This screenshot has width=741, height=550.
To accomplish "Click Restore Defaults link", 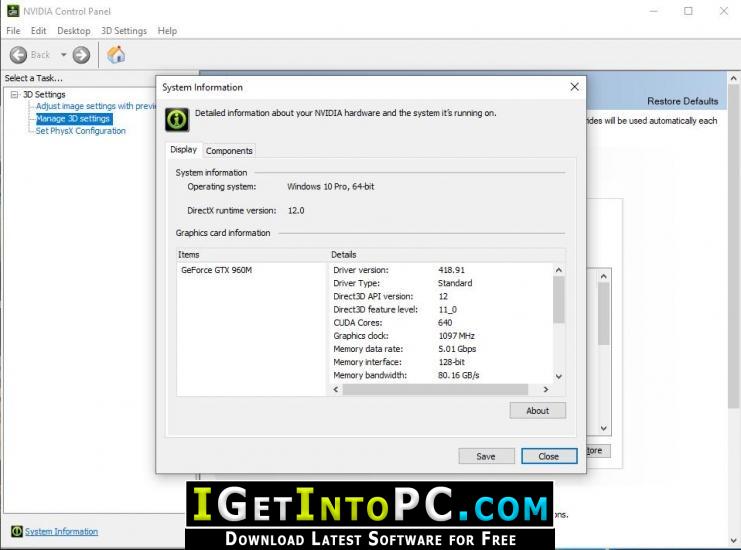I will click(x=682, y=101).
